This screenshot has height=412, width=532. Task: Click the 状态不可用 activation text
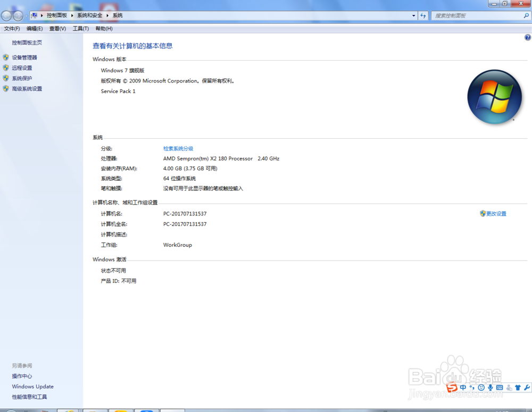[113, 271]
